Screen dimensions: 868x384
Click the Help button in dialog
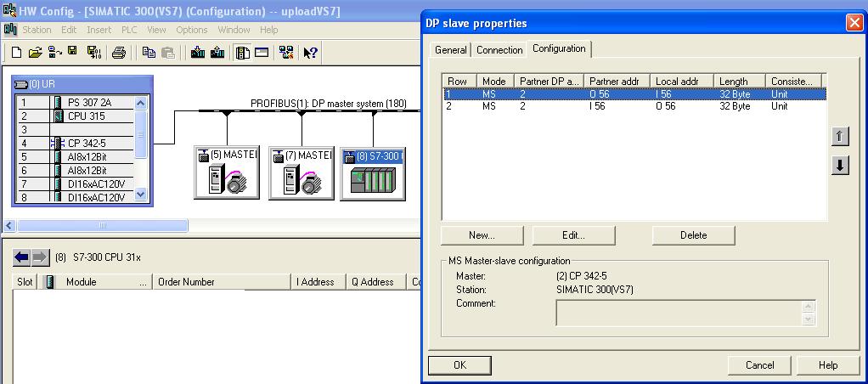828,365
